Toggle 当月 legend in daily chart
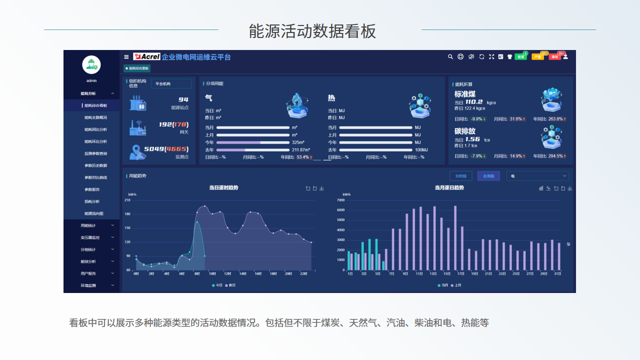Viewport: 640px width, 360px height. click(x=443, y=285)
